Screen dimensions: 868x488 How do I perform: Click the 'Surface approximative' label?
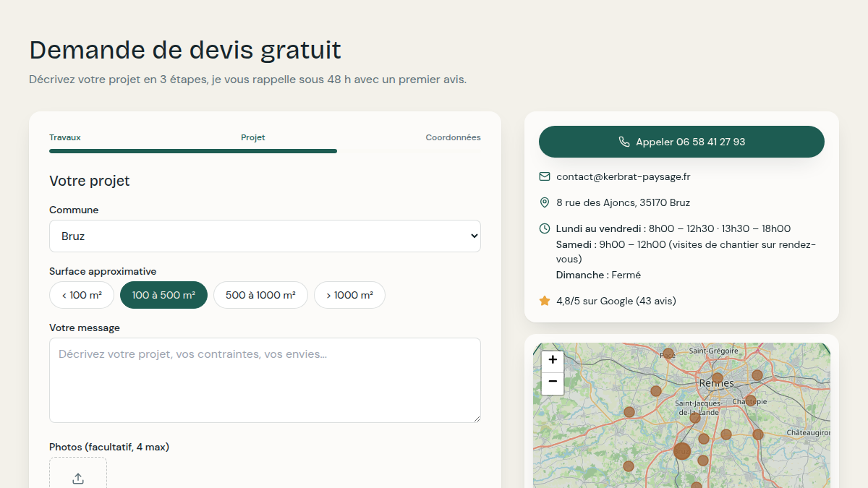pyautogui.click(x=103, y=272)
